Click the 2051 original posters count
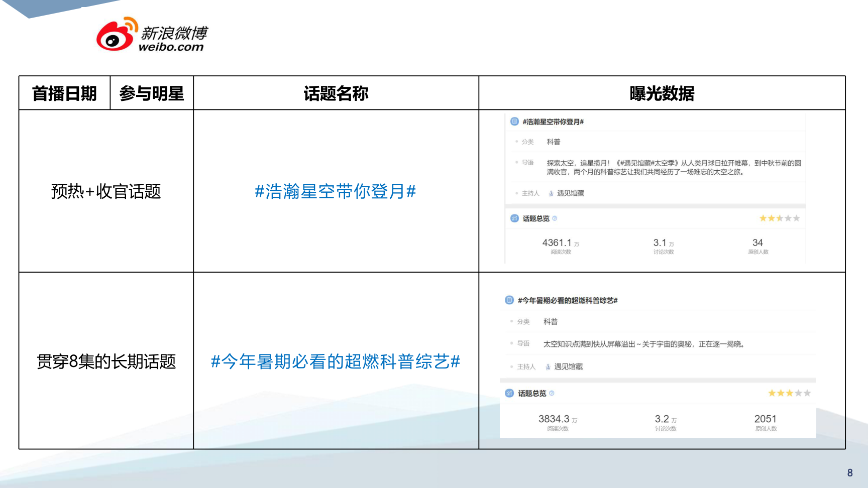Image resolution: width=868 pixels, height=488 pixels. tap(766, 419)
